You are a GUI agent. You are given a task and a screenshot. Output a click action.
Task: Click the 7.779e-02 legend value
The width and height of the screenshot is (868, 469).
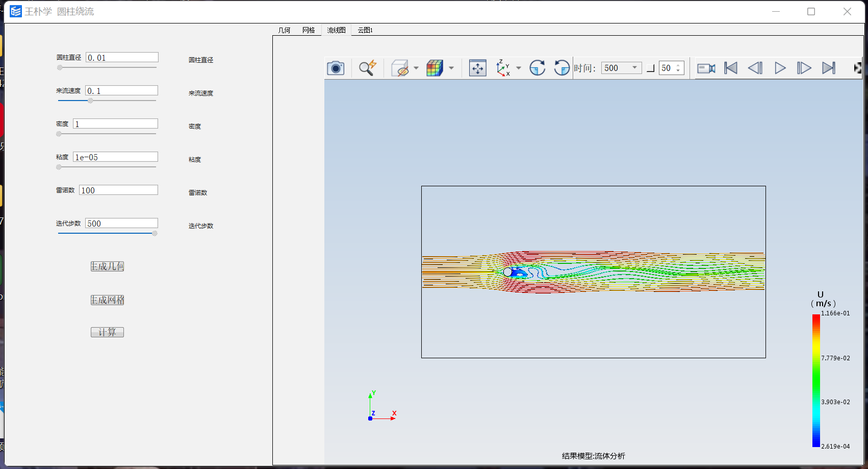coord(835,358)
